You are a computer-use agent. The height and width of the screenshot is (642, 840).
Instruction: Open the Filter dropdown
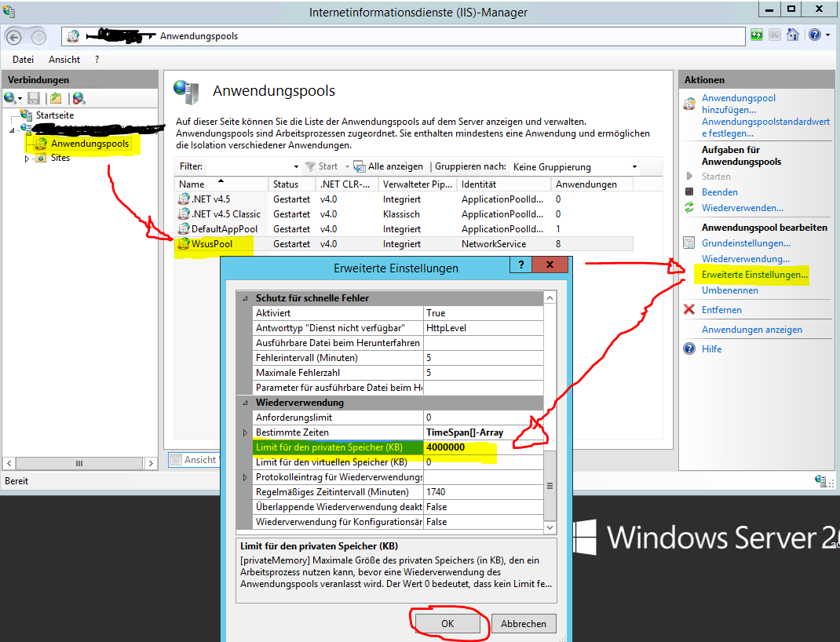click(296, 166)
